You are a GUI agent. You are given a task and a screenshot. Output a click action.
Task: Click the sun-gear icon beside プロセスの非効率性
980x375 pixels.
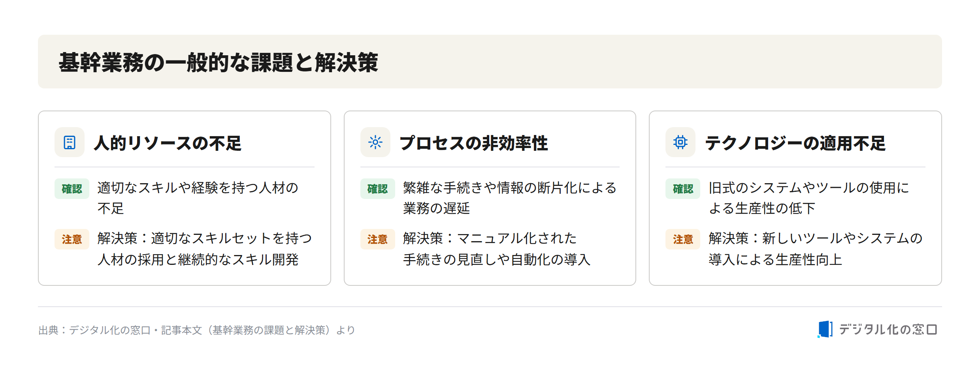click(375, 142)
